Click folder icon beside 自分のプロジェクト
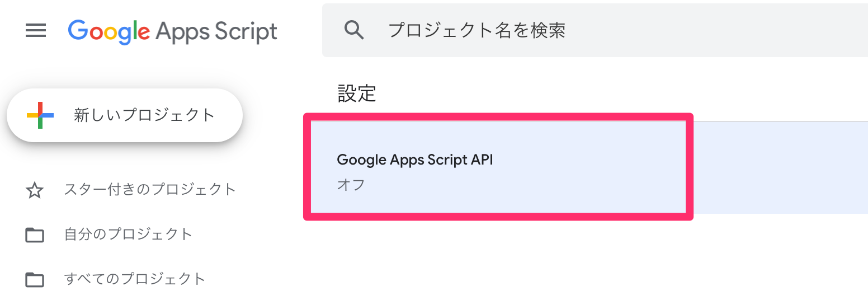 click(x=35, y=235)
